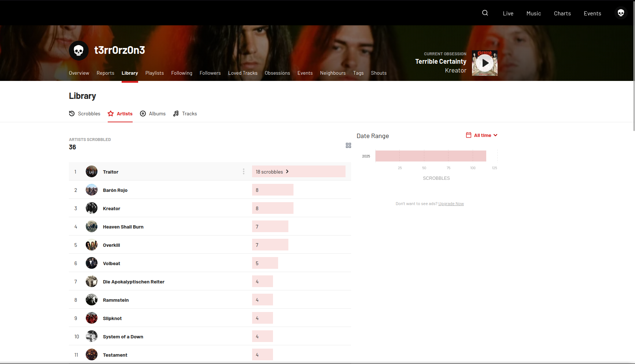The width and height of the screenshot is (635, 364).
Task: Open the All time date range dropdown
Action: pyautogui.click(x=482, y=135)
